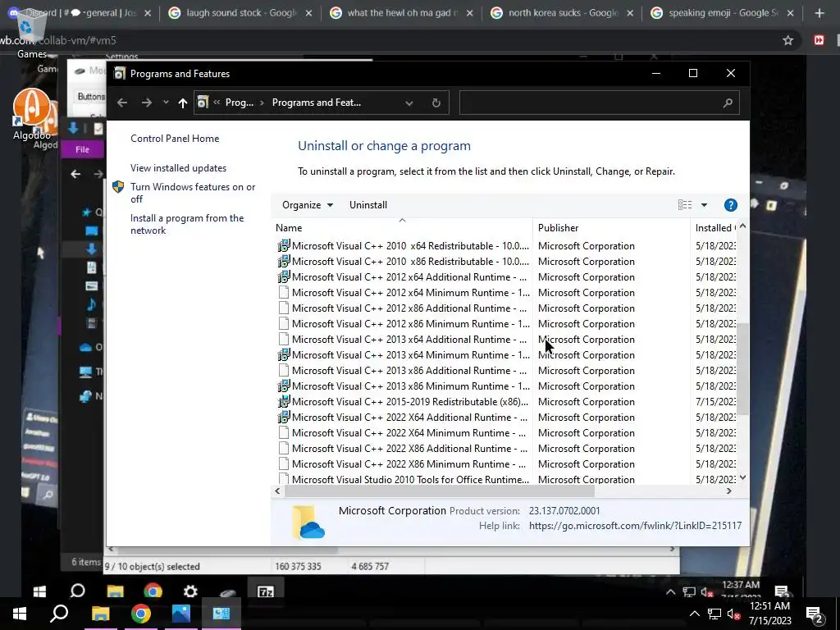Click the scroll-up arrow of the program list
840x630 pixels.
(742, 226)
